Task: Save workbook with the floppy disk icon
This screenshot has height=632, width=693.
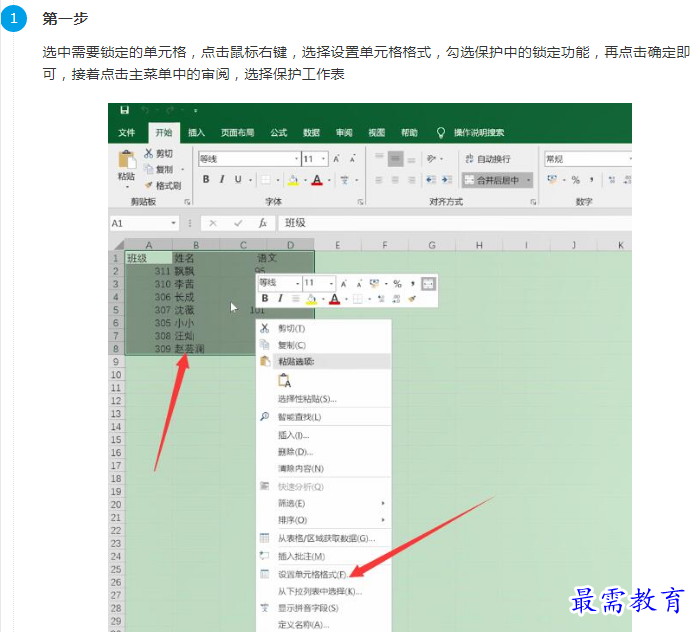Action: point(125,110)
